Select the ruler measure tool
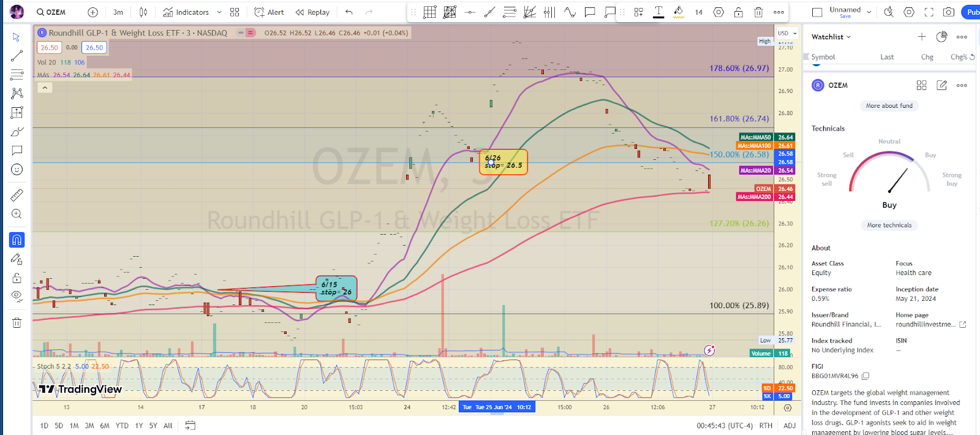Screen dimensions: 980x435 coord(17,195)
